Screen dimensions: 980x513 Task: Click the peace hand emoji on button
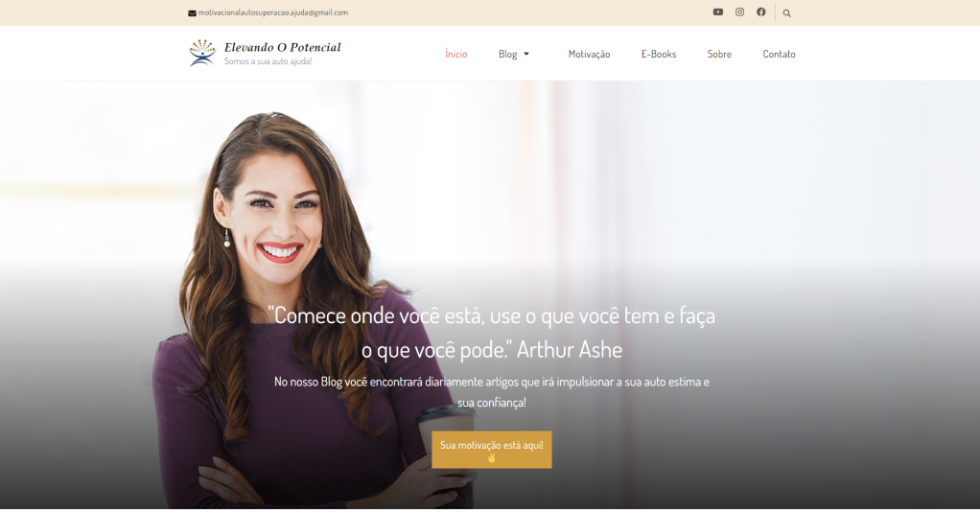(x=491, y=458)
